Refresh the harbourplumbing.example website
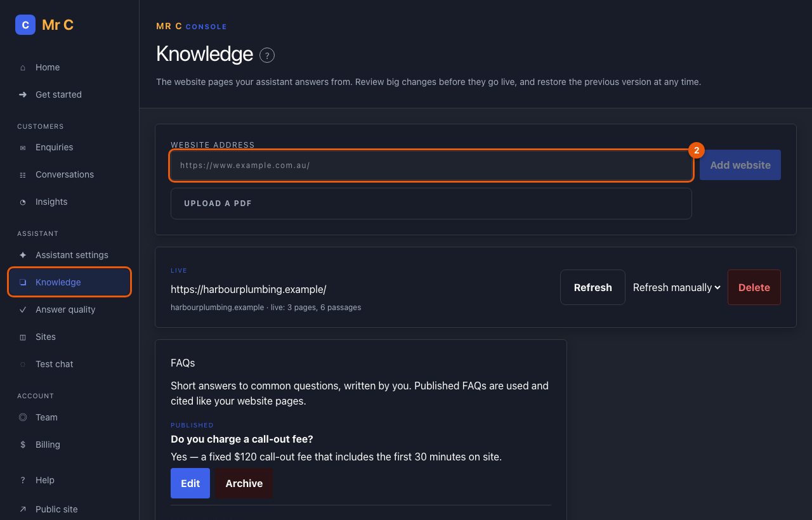This screenshot has height=520, width=812. tap(593, 287)
